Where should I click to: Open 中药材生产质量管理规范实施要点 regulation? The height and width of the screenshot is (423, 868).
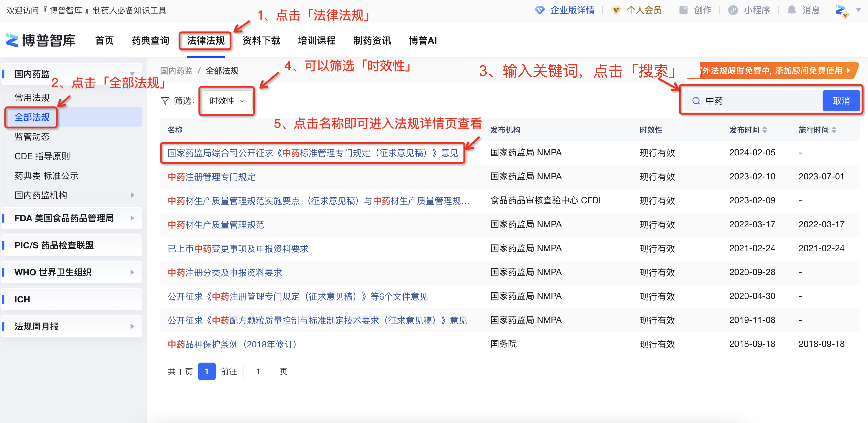pos(318,201)
